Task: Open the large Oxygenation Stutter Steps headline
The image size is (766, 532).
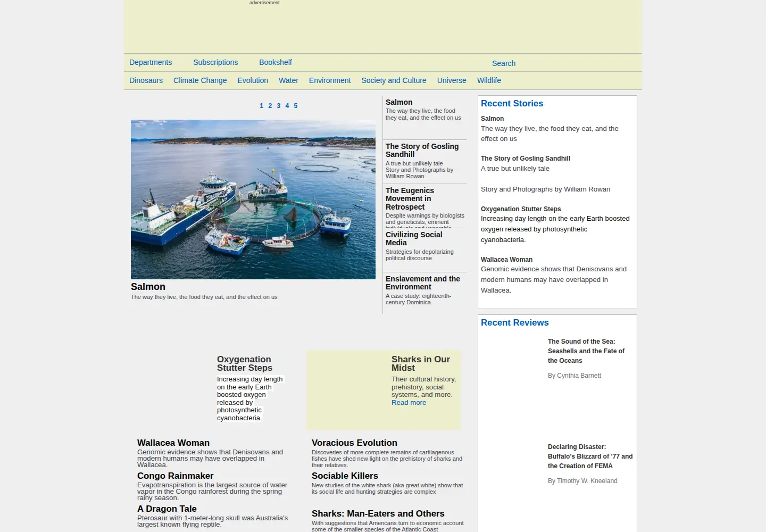Action: click(245, 364)
